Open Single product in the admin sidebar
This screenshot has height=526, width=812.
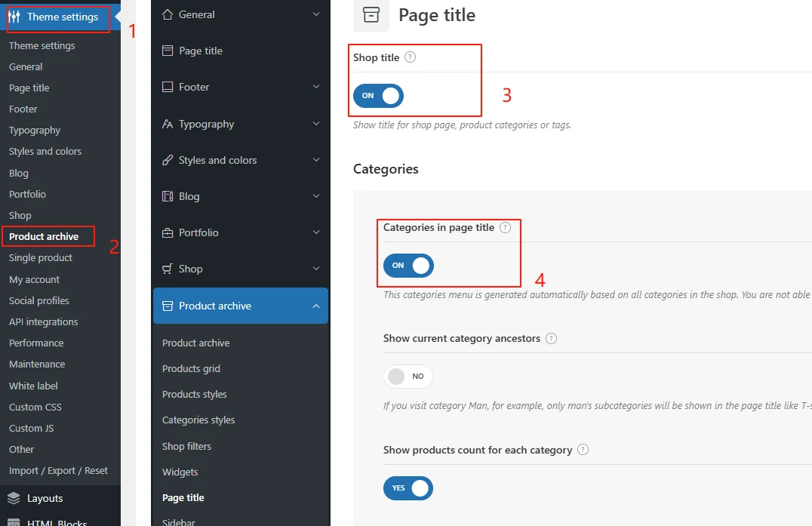(x=41, y=257)
